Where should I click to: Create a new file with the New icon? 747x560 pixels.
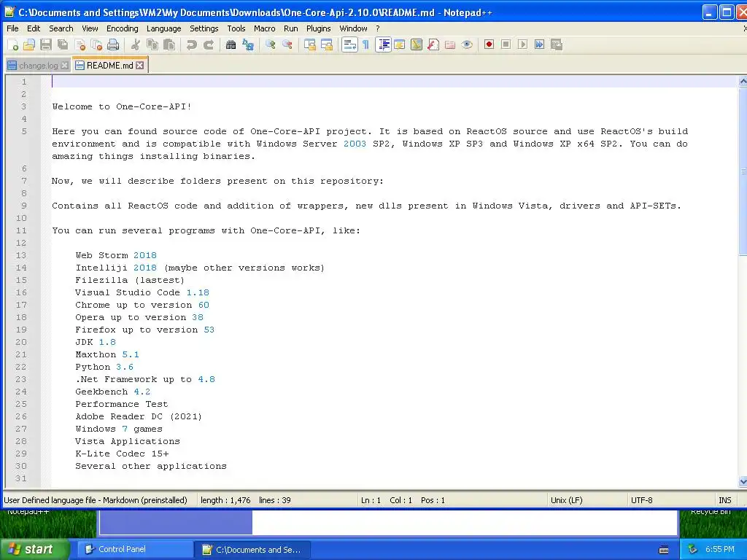(x=13, y=44)
